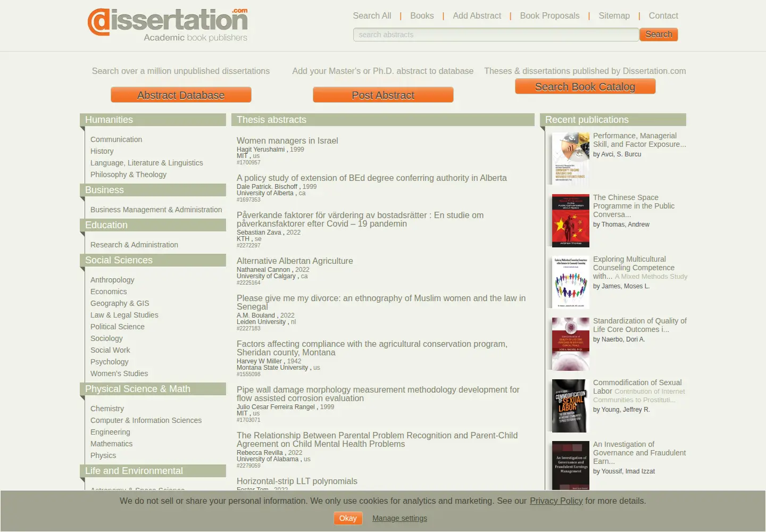766x532 pixels.
Task: Open the Sitemap link
Action: coord(614,16)
